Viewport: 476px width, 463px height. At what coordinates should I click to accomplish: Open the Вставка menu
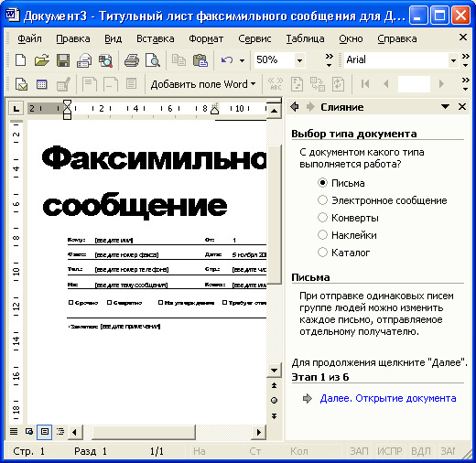[156, 38]
